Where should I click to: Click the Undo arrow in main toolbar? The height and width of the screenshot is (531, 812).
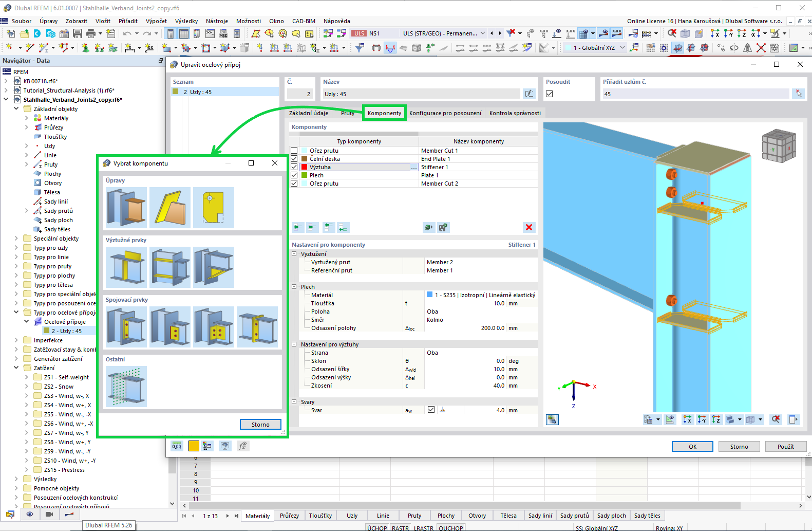[x=127, y=33]
